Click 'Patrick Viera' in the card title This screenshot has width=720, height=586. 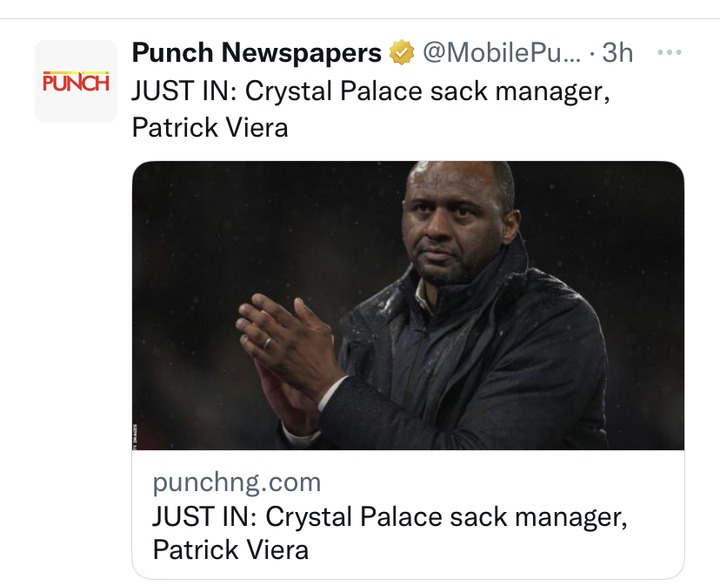[x=231, y=550]
